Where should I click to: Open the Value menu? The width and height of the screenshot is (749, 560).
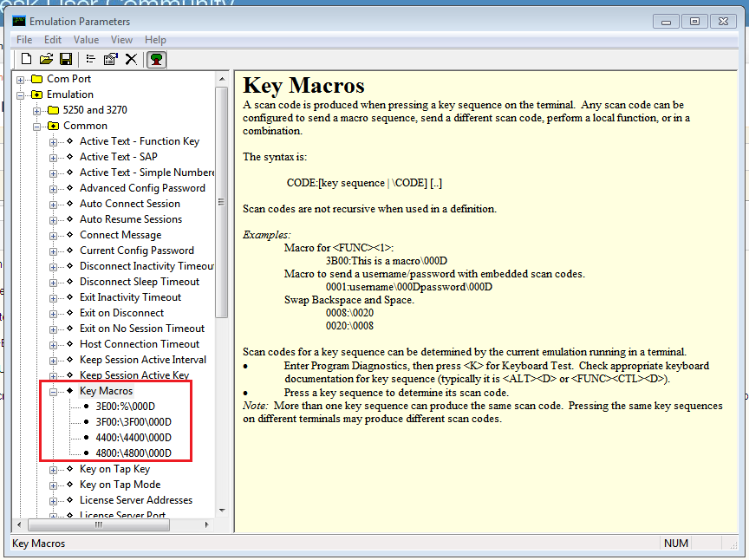[x=86, y=39]
